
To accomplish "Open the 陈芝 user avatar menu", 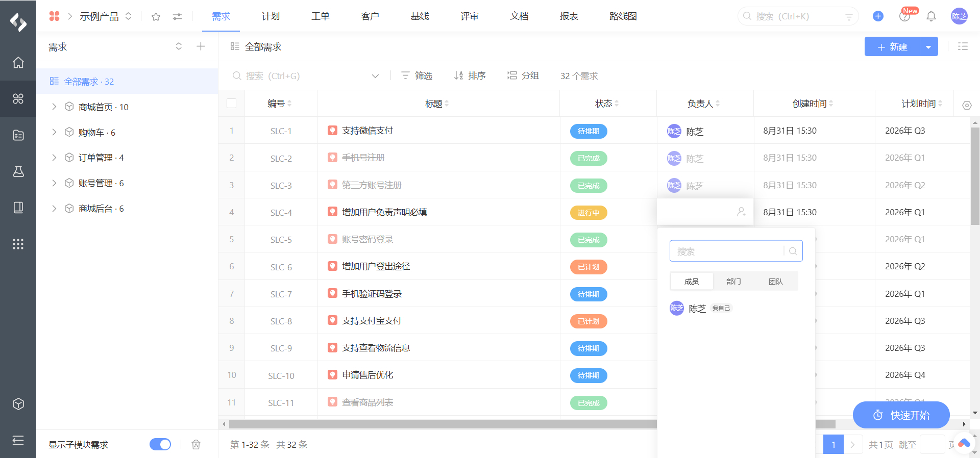I will 959,16.
